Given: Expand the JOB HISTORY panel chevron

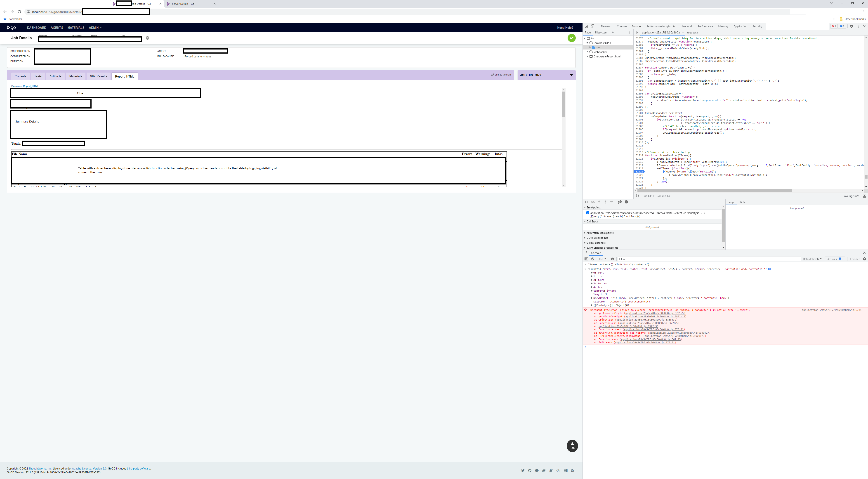Looking at the screenshot, I should click(x=571, y=75).
